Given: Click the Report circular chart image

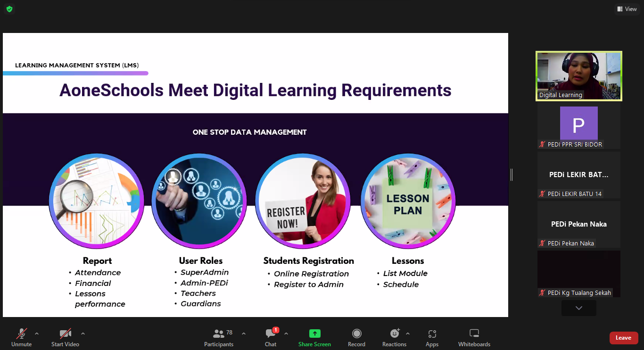Looking at the screenshot, I should coord(97,201).
